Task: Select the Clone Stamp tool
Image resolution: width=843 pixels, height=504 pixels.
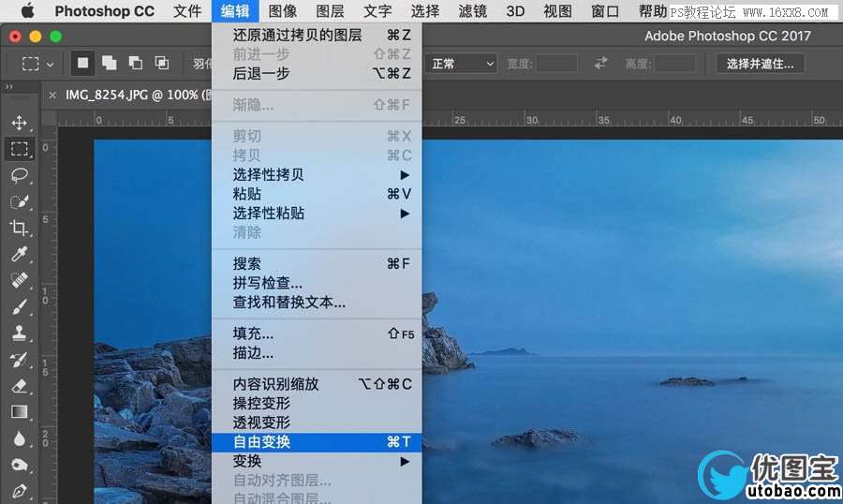Action: tap(20, 333)
